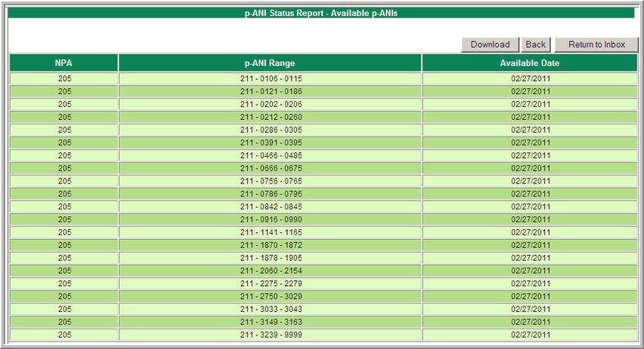Click the report title 'p-ANI Status Report - Available p-ANIs'
This screenshot has height=349, width=644.
coord(321,13)
